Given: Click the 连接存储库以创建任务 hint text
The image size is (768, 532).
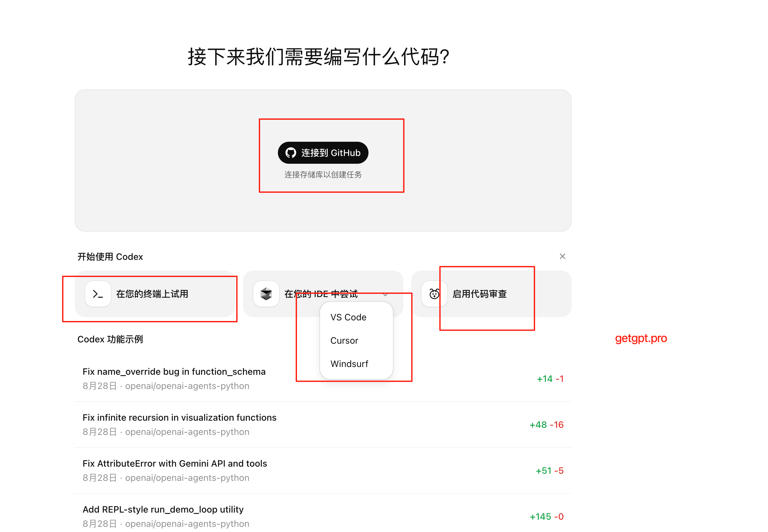Looking at the screenshot, I should [323, 175].
